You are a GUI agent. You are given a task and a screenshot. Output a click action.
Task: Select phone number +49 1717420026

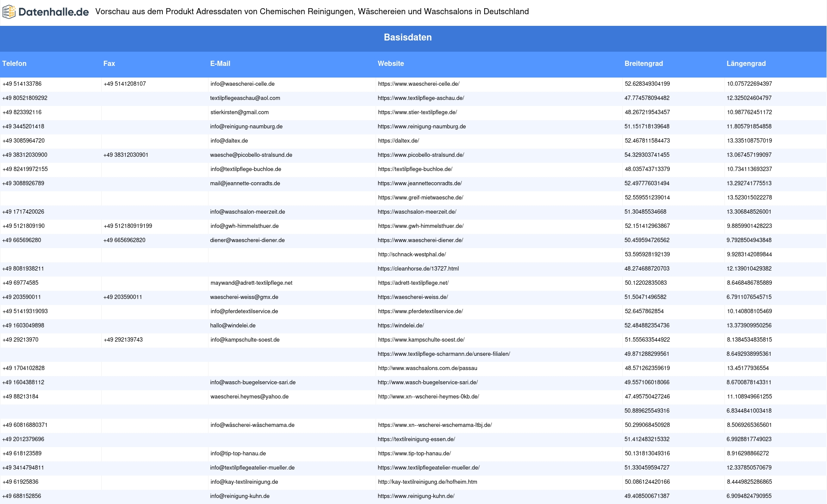[x=23, y=212]
